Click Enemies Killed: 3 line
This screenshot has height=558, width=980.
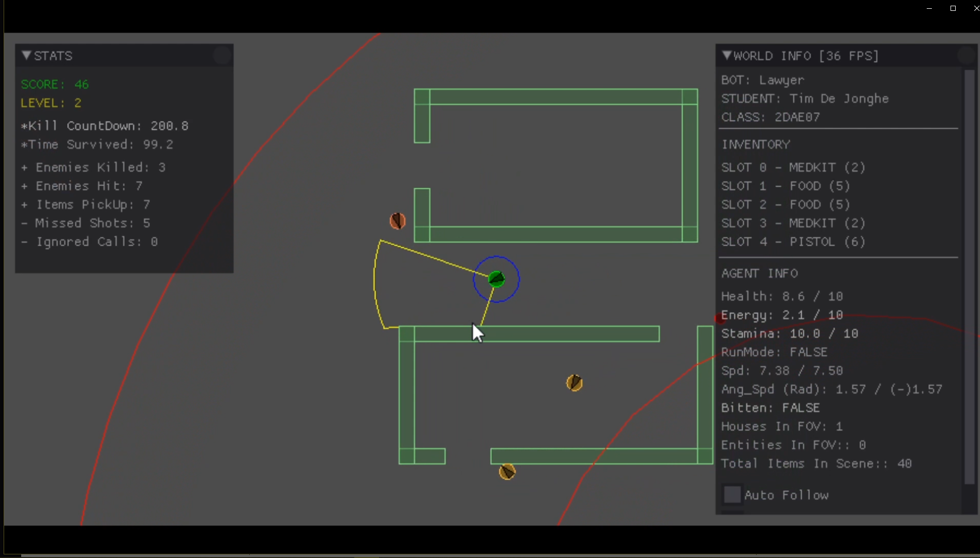point(94,167)
